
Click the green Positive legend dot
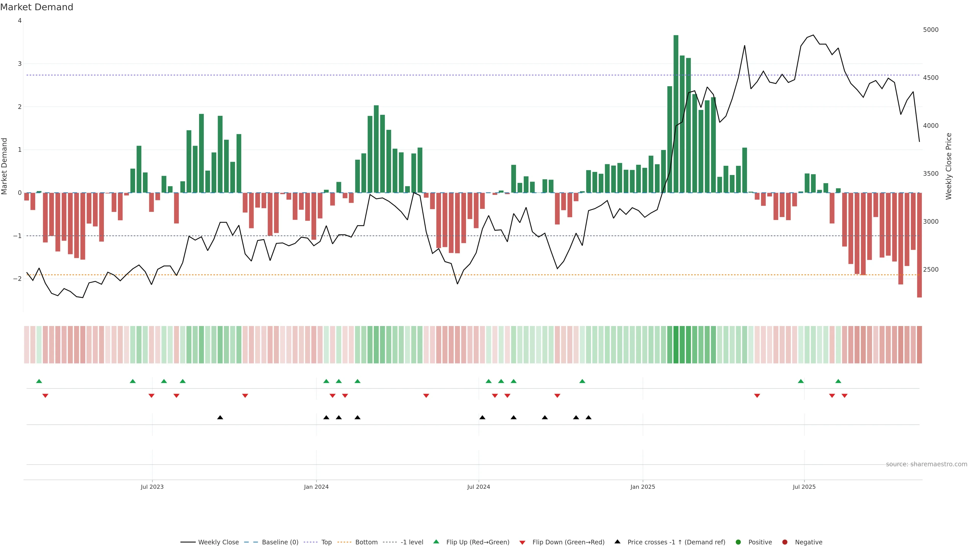tap(738, 542)
